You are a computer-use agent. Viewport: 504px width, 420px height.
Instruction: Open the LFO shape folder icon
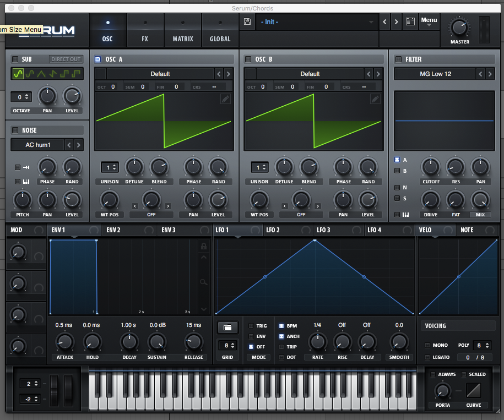(x=227, y=328)
